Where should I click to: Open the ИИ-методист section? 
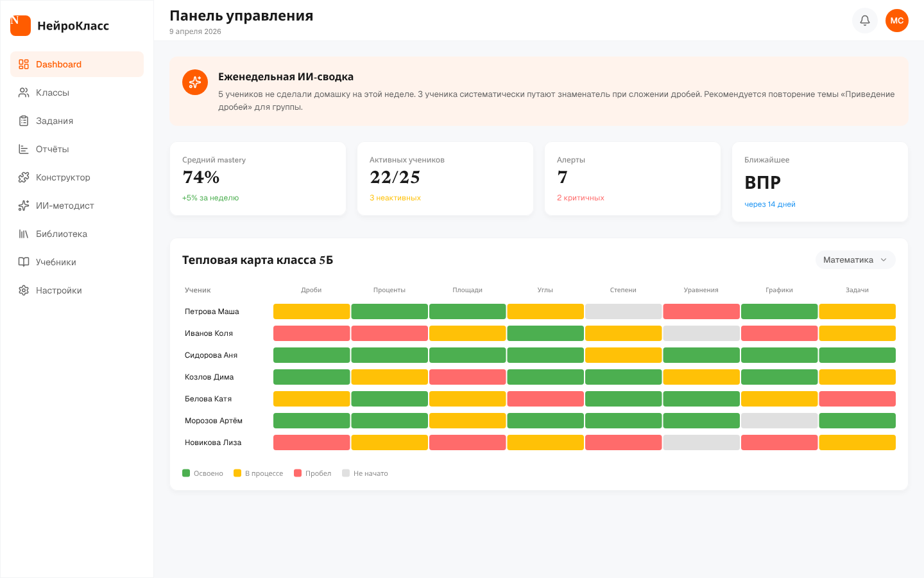tap(65, 206)
